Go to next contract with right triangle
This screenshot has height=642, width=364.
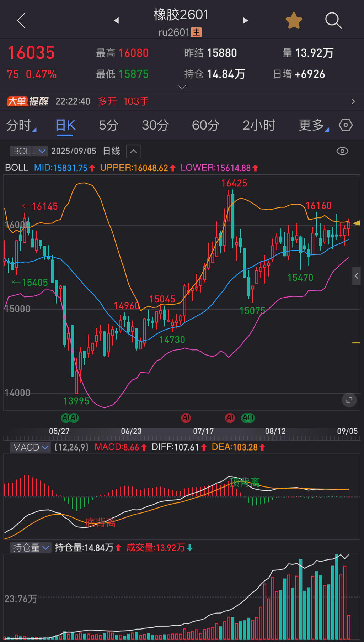coord(245,21)
